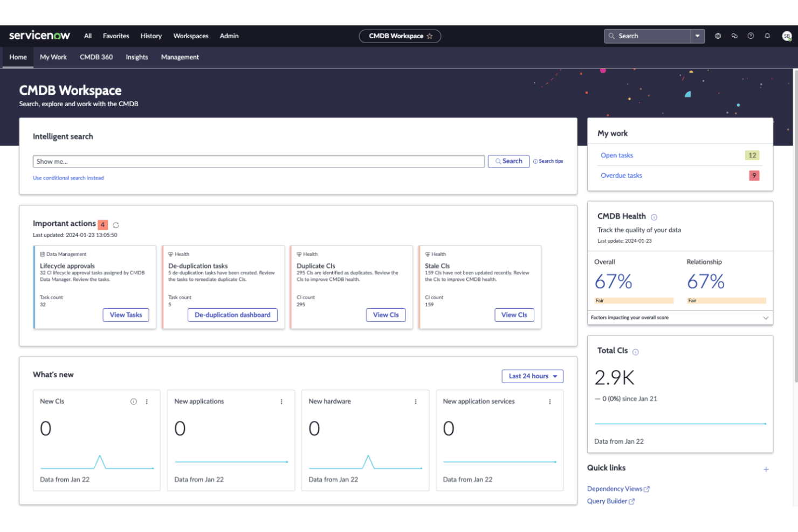Viewport: 798px width, 532px height.
Task: Open the Overdue tasks link
Action: click(x=622, y=175)
